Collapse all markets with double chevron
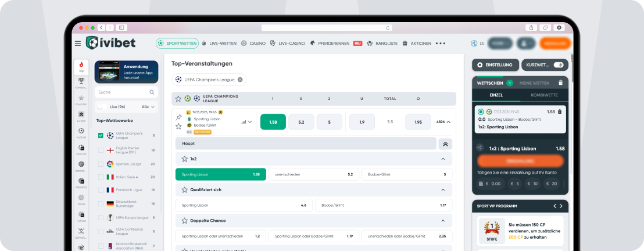 point(446,144)
